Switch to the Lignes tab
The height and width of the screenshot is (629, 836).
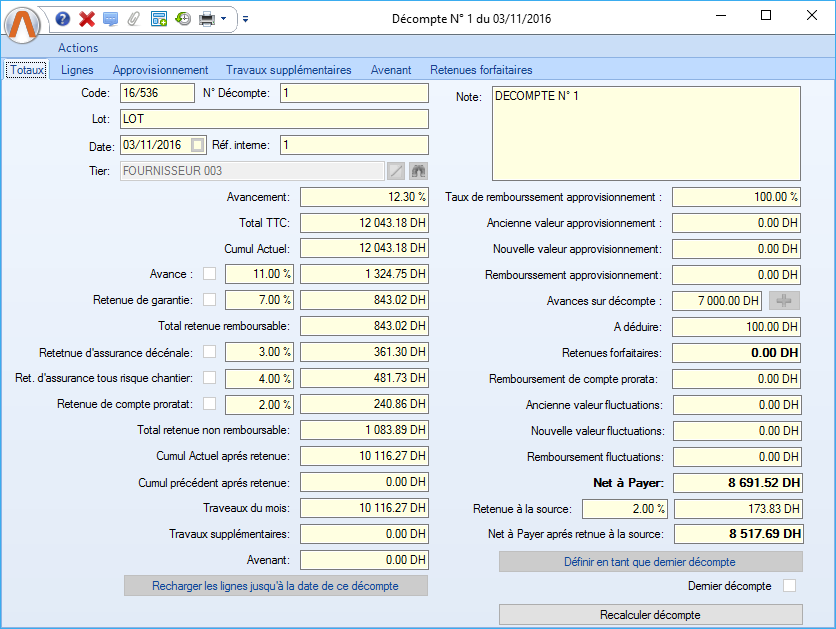(x=77, y=70)
